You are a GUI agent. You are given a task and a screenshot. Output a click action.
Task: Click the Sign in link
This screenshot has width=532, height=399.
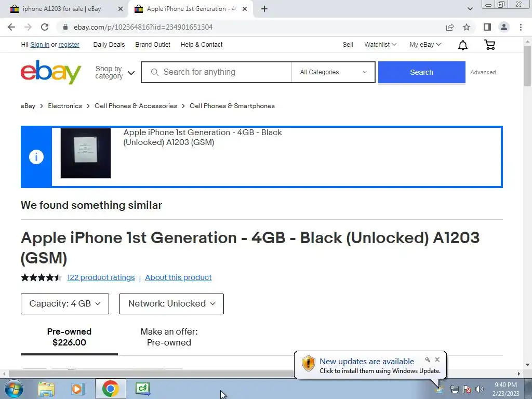39,45
